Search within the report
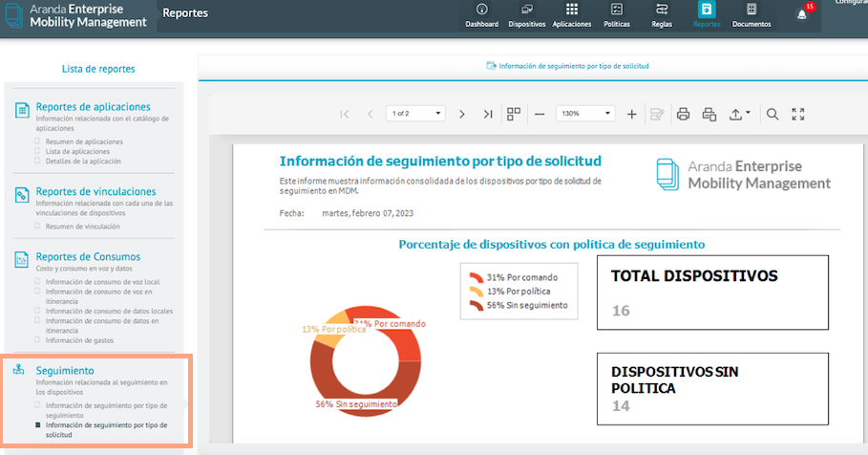 point(773,114)
